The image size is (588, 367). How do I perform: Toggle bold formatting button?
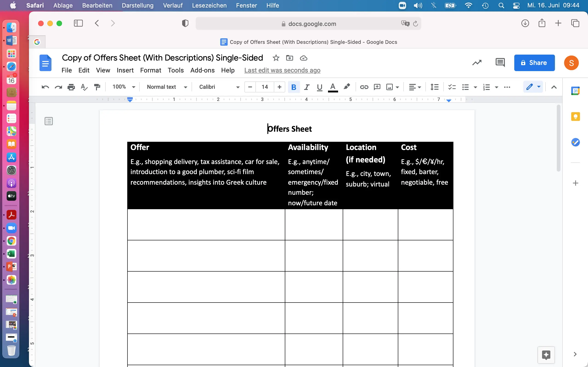[x=294, y=87]
